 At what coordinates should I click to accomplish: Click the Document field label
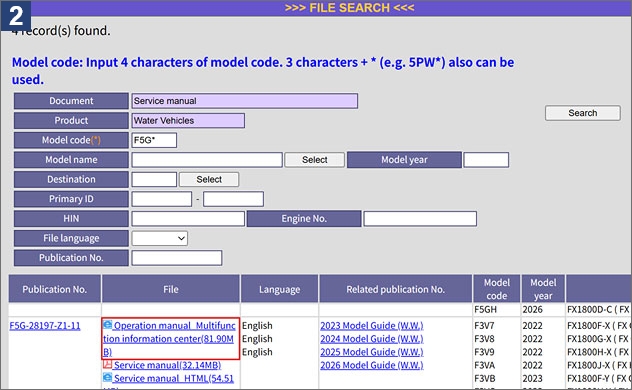(71, 101)
